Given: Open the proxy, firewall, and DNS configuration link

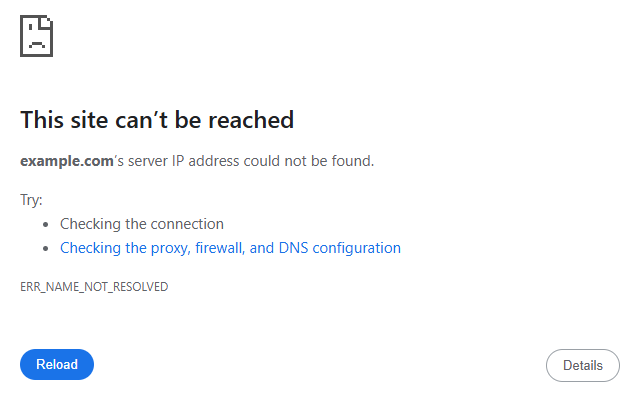Looking at the screenshot, I should coord(230,248).
